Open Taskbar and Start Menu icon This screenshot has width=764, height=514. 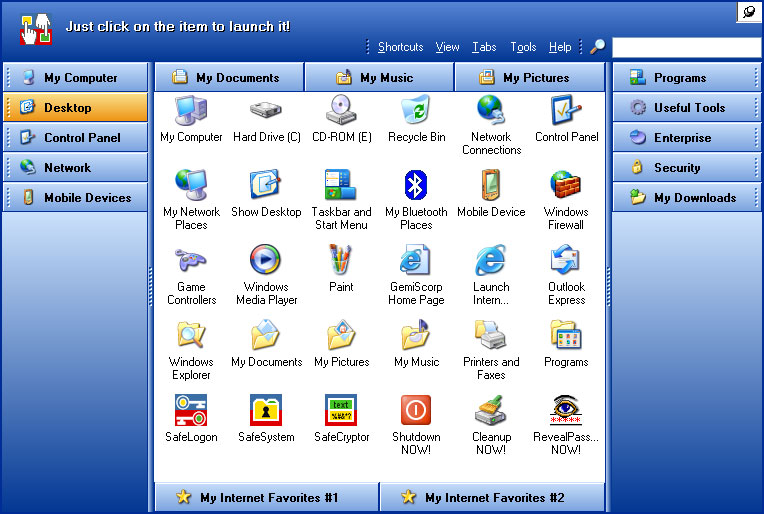pos(341,184)
